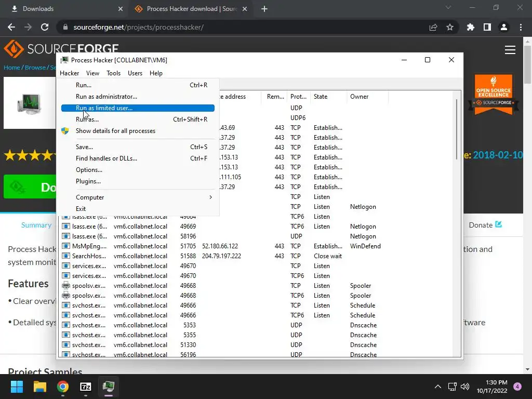Click the Close wait state cell

(328, 256)
